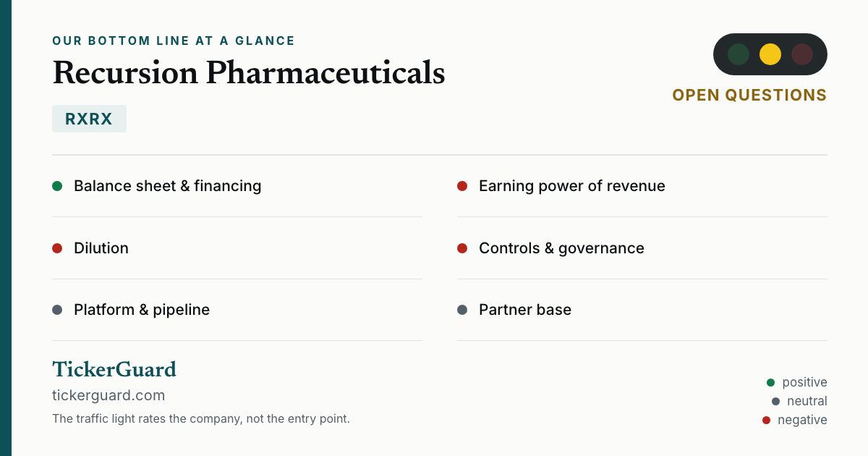Click the dim red traffic light circle
The height and width of the screenshot is (456, 868).
pos(802,54)
